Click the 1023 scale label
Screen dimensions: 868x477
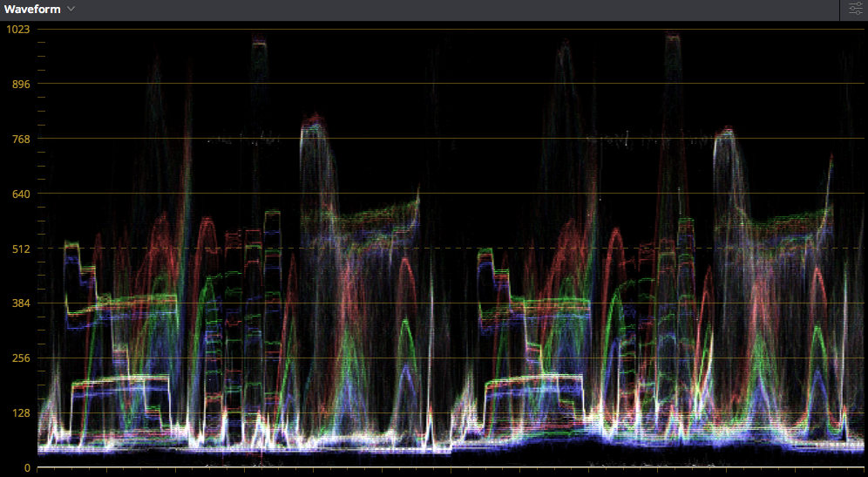coord(17,30)
